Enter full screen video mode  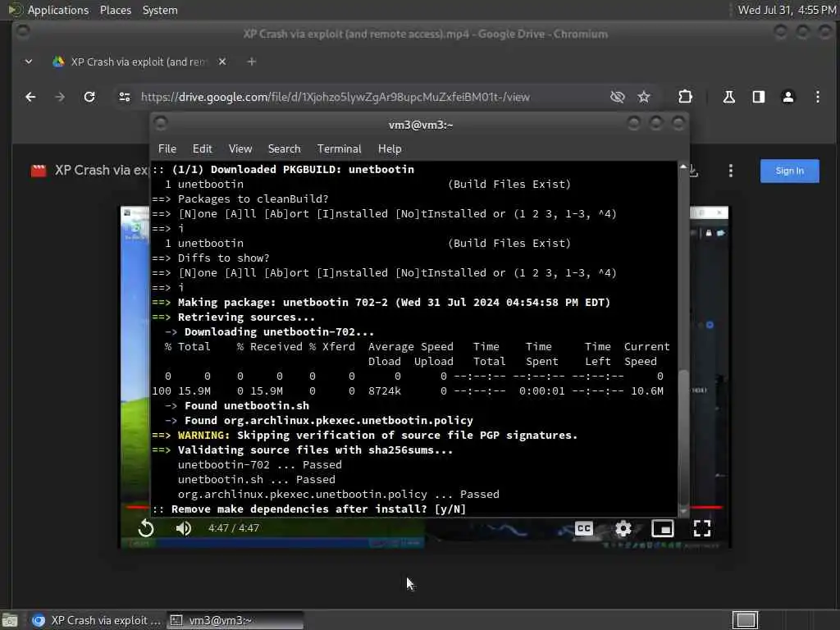[702, 528]
